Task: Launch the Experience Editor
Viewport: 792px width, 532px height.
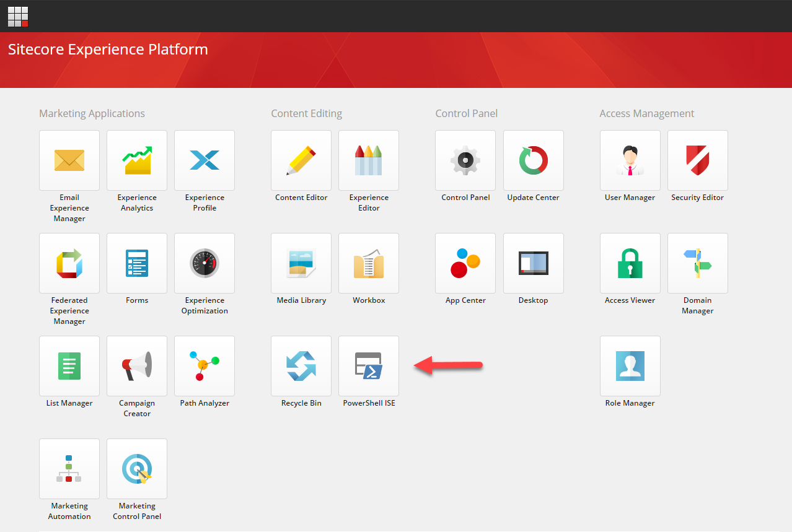Action: (369, 160)
